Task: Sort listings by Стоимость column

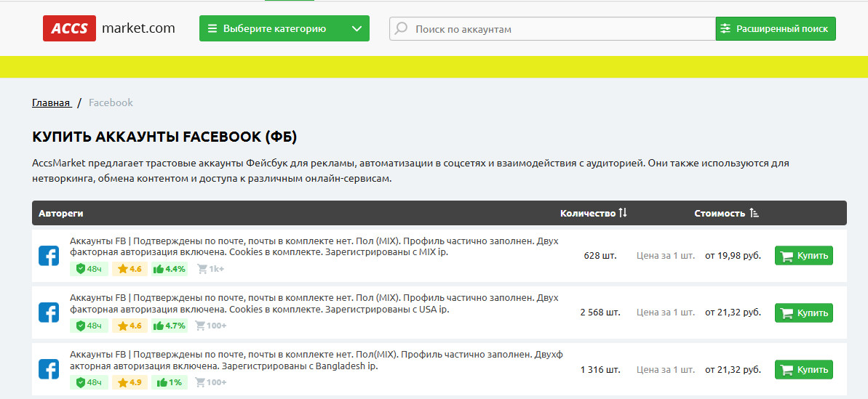Action: [x=726, y=214]
